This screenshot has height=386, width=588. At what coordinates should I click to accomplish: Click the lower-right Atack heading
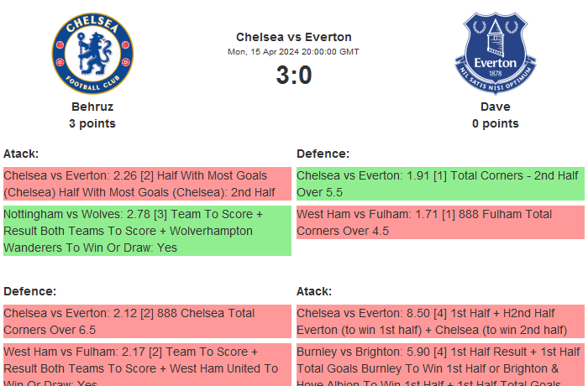[314, 291]
